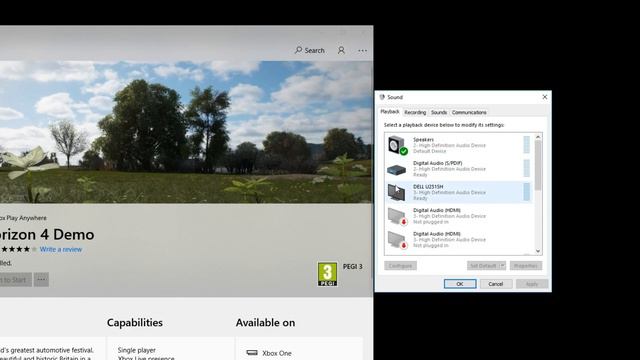Click the star rating in Store
Image resolution: width=640 pixels, height=360 pixels.
tap(18, 249)
